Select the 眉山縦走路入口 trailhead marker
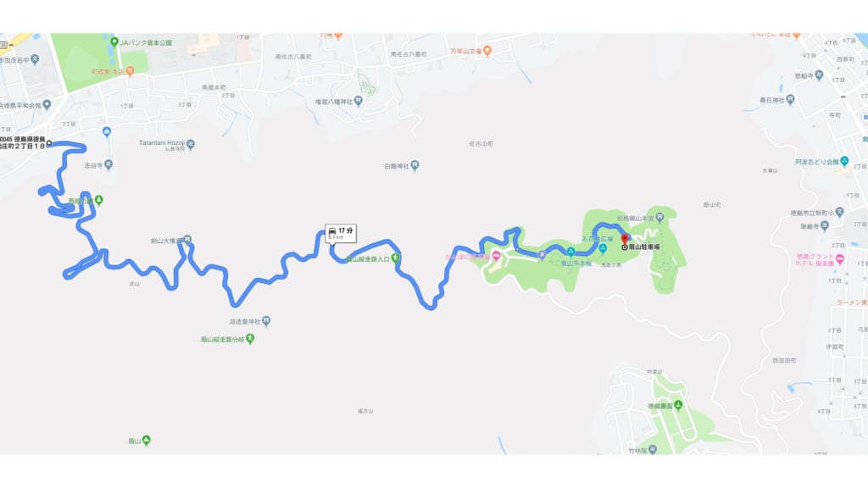This screenshot has width=868, height=488. [395, 258]
